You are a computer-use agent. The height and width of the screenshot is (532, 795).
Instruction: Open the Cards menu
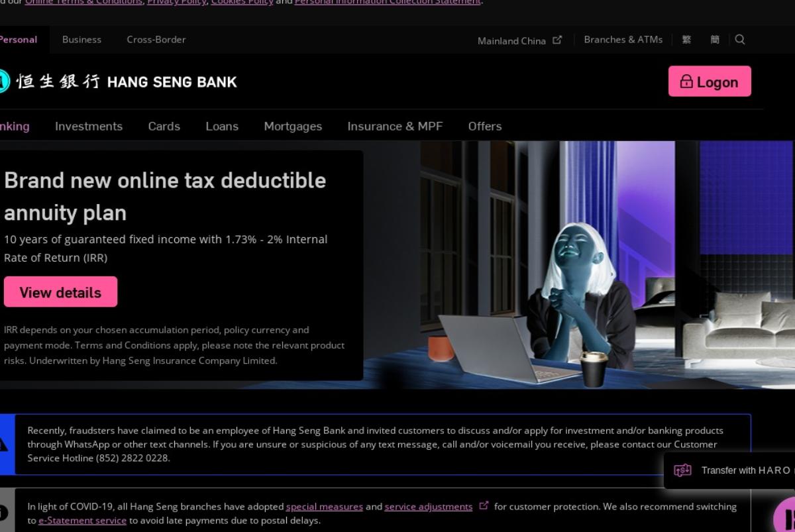(x=164, y=126)
